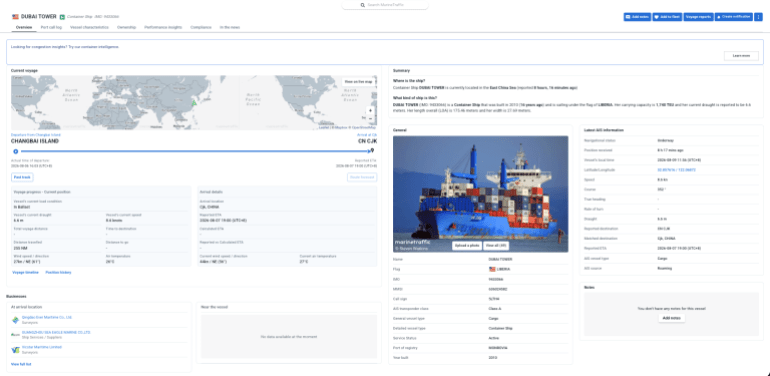Switch to the Compliance tab
770x376 pixels.
click(201, 27)
